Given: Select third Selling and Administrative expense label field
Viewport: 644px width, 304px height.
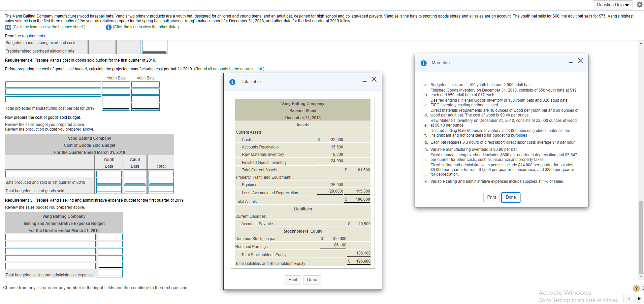Looking at the screenshot, I should (51, 251).
